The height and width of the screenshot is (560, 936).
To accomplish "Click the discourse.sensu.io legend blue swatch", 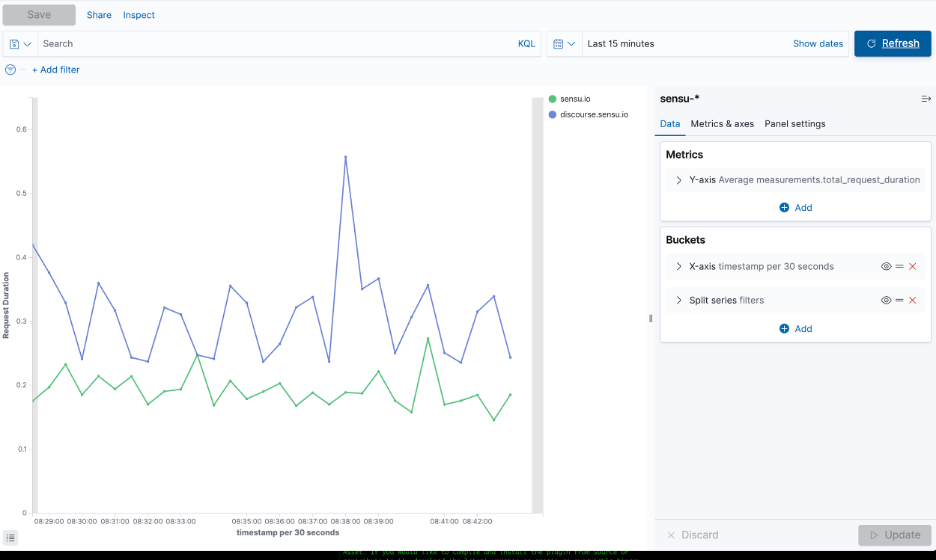I will [x=552, y=115].
